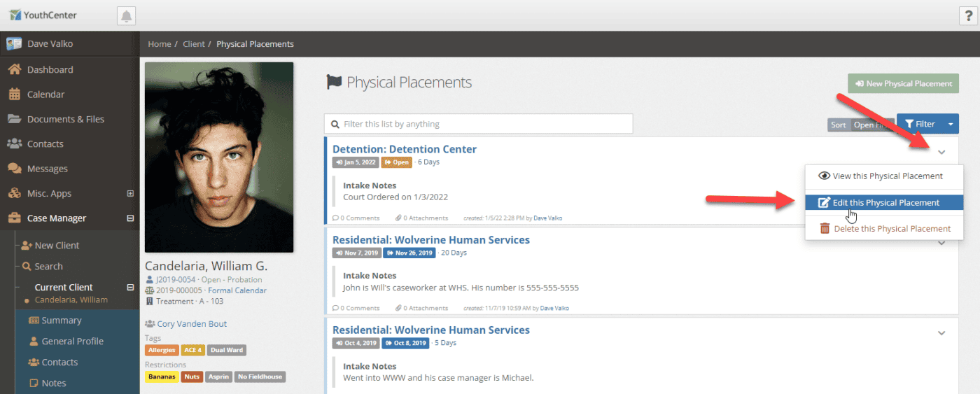Click the New Physical Placement button

pyautogui.click(x=903, y=83)
